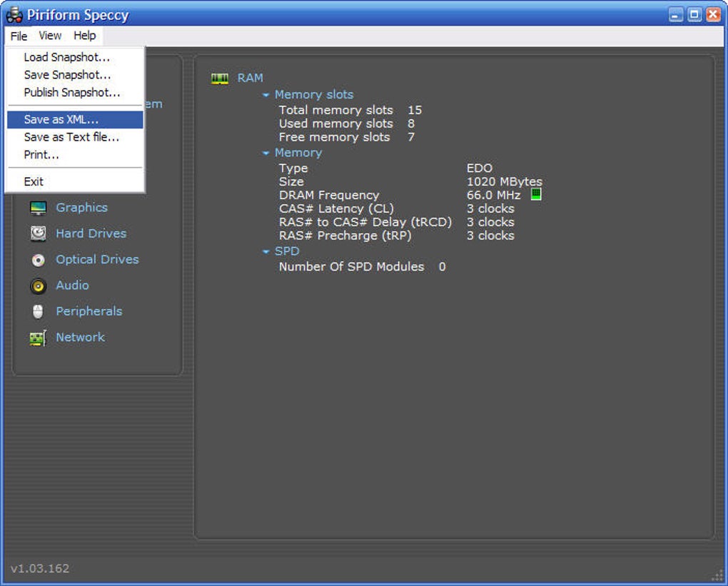The width and height of the screenshot is (728, 586).
Task: Click the Peripherals mouse icon
Action: [38, 312]
